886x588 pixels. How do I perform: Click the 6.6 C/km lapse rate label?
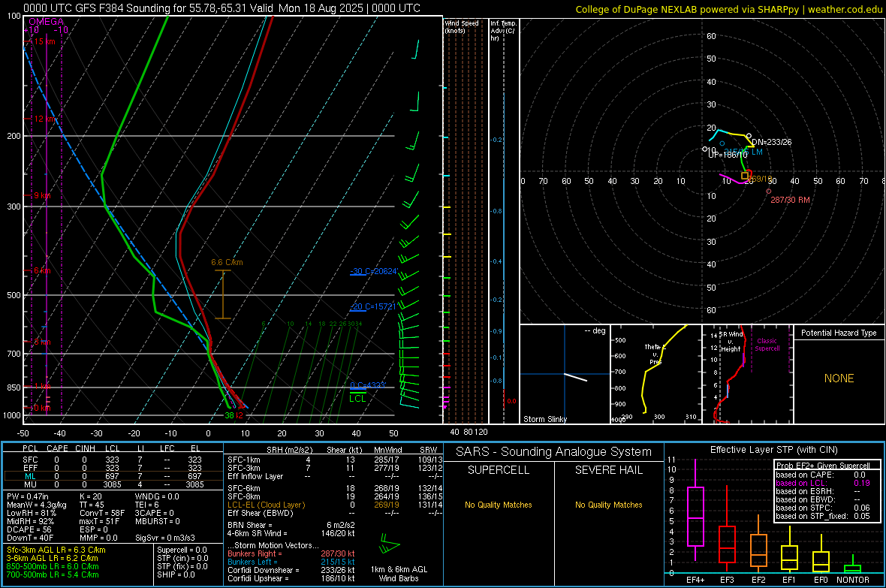227,262
